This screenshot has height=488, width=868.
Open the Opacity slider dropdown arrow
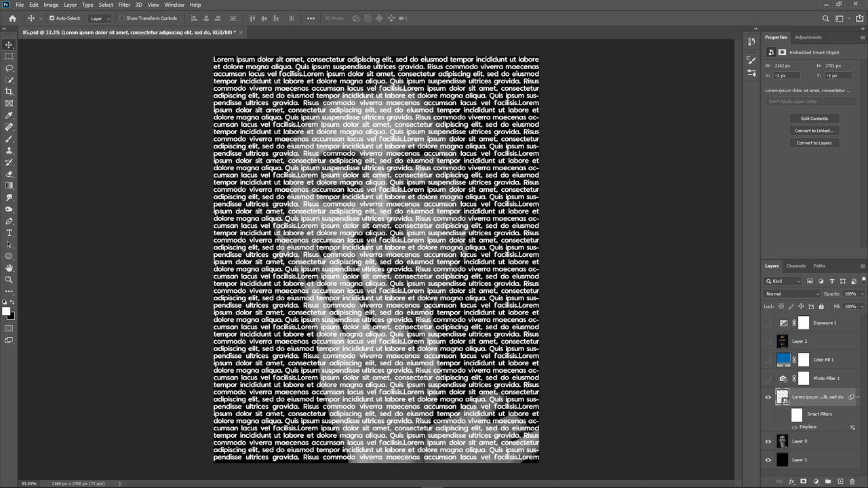[862, 294]
